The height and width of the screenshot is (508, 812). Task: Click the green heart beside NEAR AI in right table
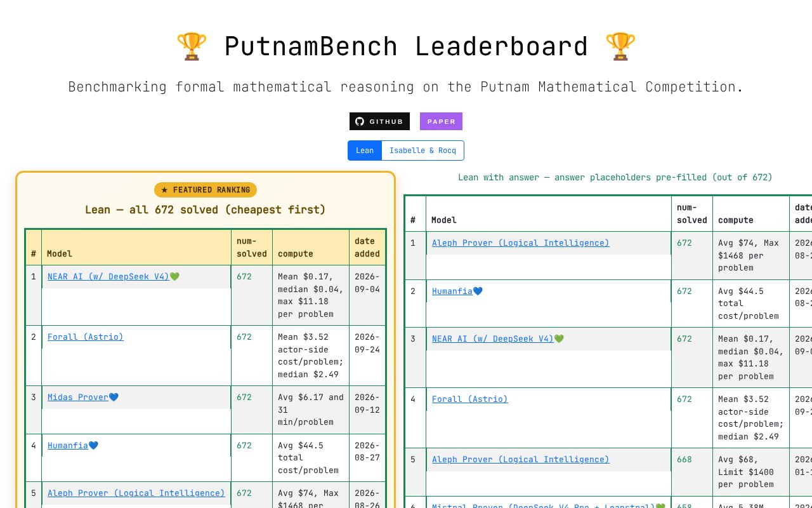(x=560, y=338)
